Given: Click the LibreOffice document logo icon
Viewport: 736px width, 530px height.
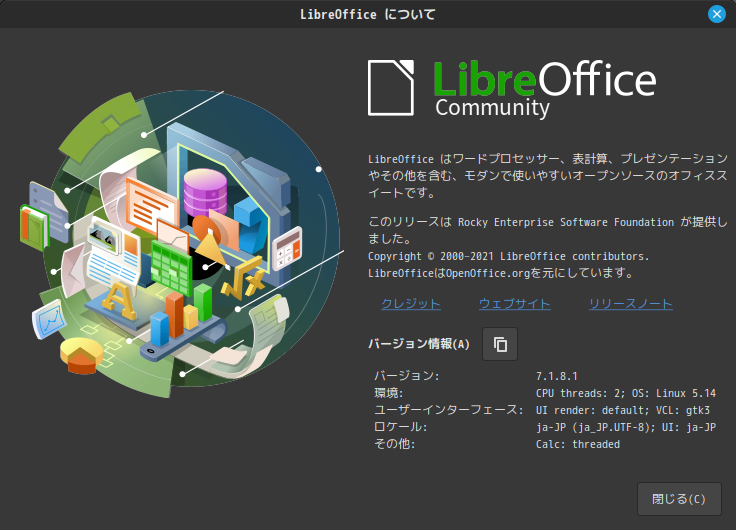Looking at the screenshot, I should (x=391, y=88).
